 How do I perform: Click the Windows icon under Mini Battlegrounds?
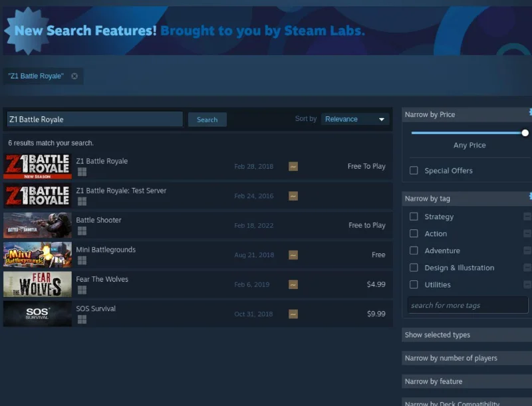coord(82,260)
